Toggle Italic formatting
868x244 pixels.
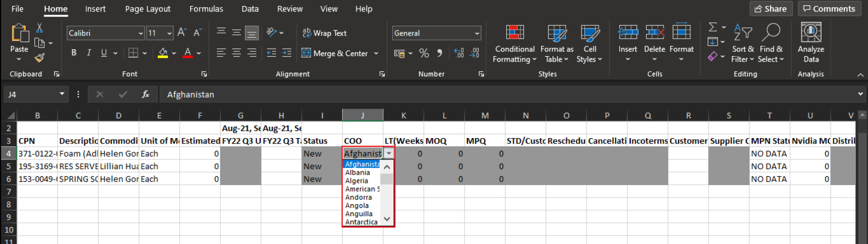(89, 53)
